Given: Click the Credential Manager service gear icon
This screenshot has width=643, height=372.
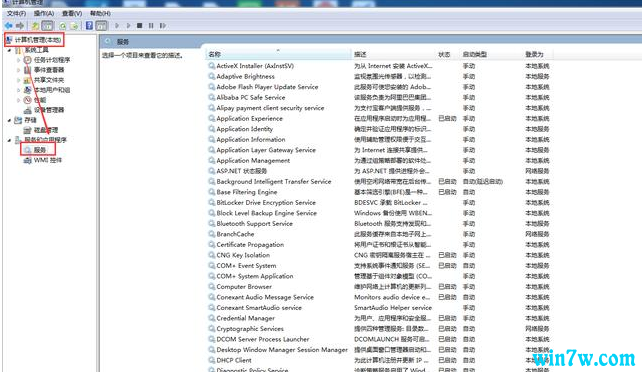Looking at the screenshot, I should click(211, 318).
